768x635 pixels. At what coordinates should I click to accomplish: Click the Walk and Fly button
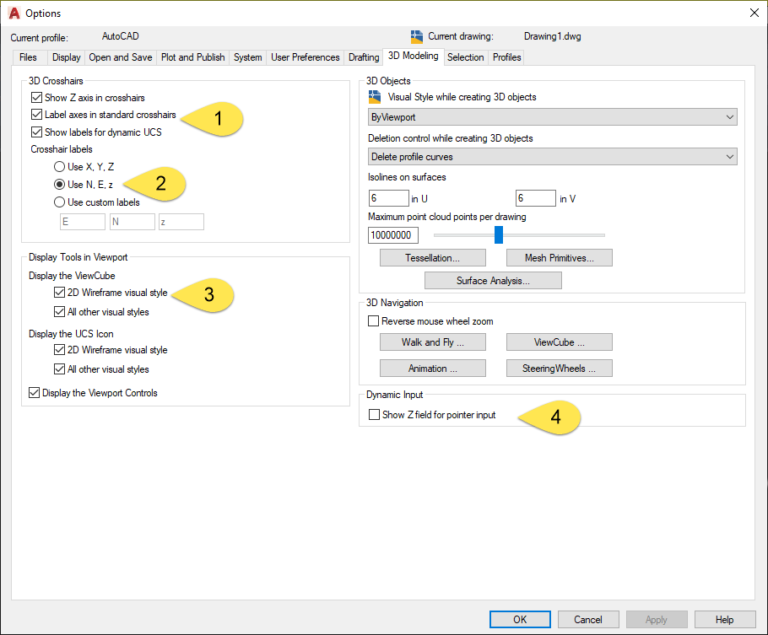tap(430, 342)
